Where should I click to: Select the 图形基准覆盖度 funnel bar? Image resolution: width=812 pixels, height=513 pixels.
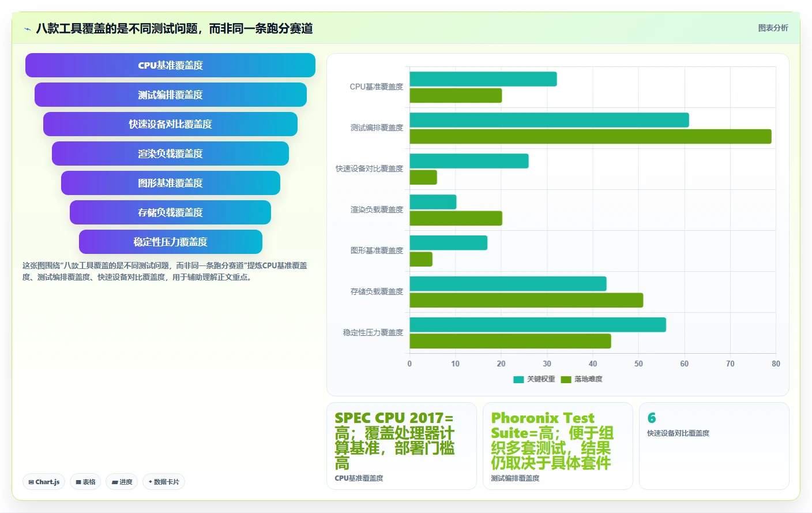click(170, 183)
